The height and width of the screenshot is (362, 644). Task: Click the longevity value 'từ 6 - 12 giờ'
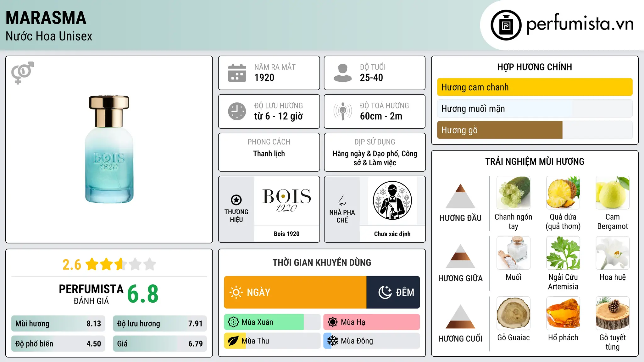279,116
